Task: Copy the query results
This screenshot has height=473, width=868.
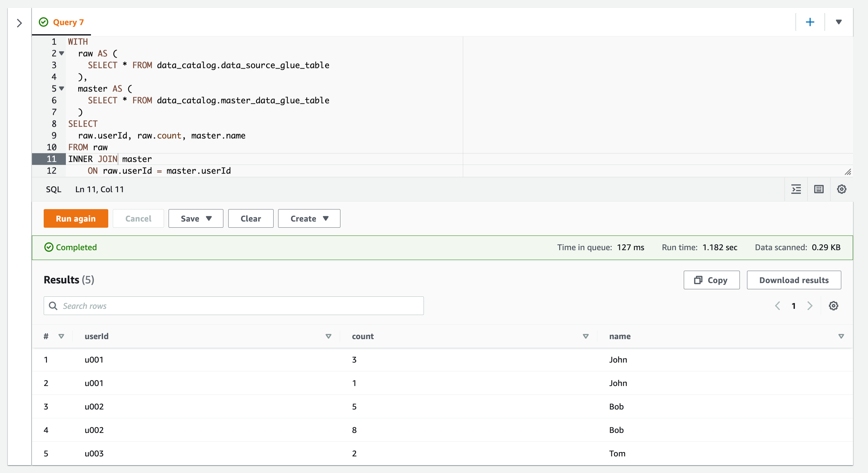Action: [711, 280]
